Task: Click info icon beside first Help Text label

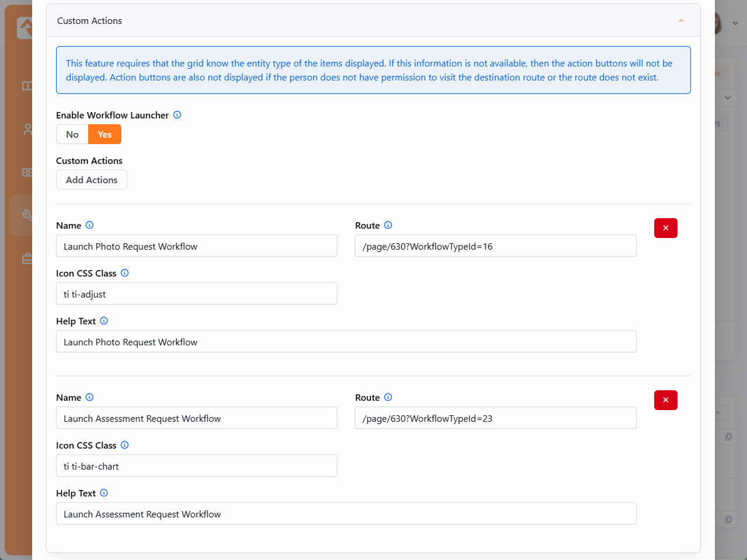Action: coord(104,321)
